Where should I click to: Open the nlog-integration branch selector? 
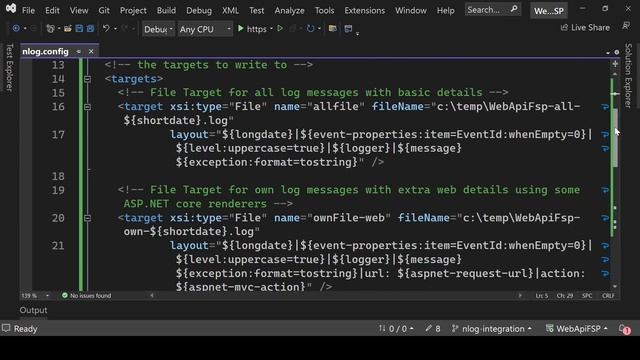point(492,329)
